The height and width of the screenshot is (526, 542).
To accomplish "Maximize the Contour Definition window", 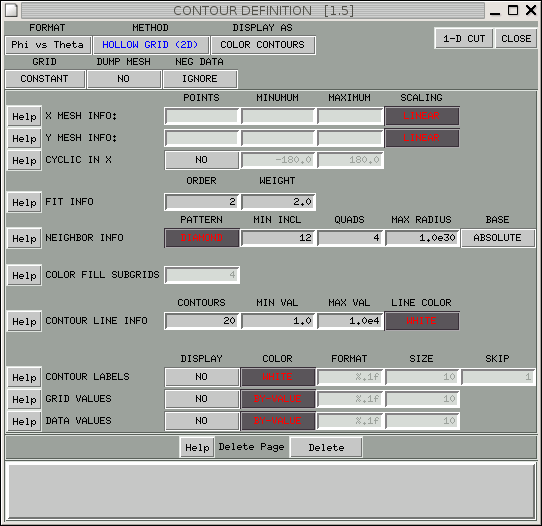I will coord(513,10).
